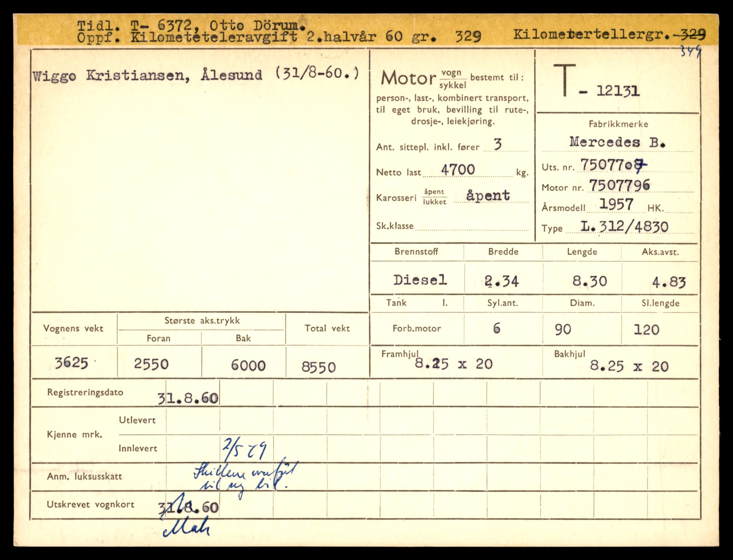This screenshot has width=733, height=560.
Task: Click the Bredde value 2.34
Action: 502,281
